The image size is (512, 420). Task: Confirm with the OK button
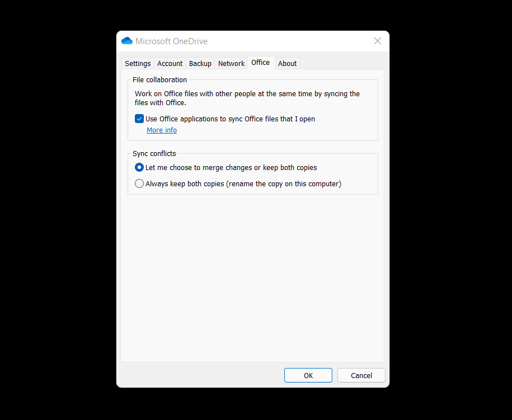tap(308, 375)
